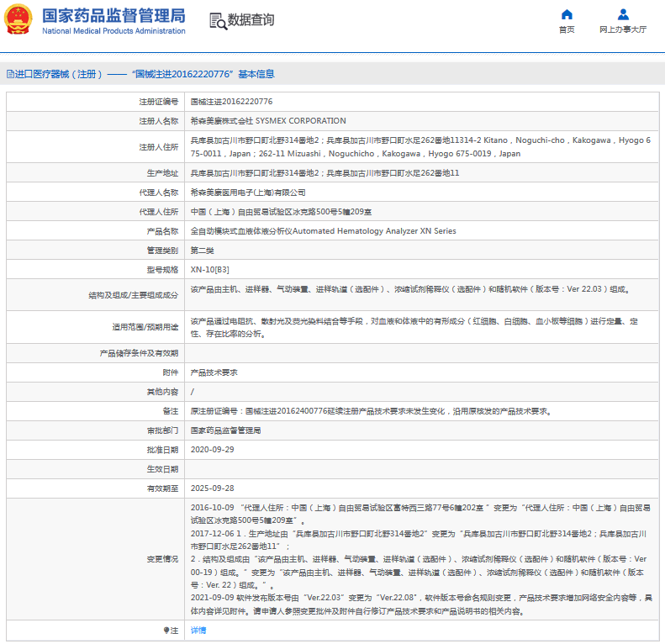Click the bulb icon next to 注

(x=166, y=631)
